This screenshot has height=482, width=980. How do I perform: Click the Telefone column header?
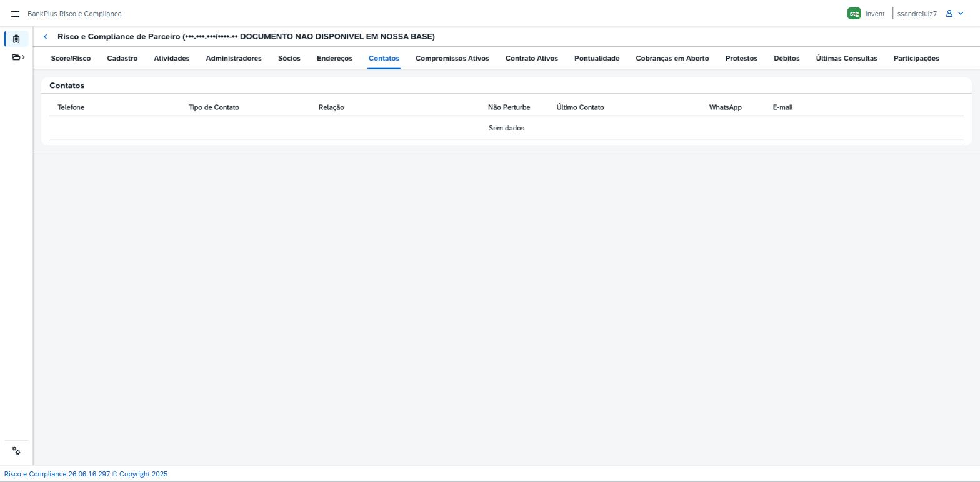pyautogui.click(x=71, y=107)
